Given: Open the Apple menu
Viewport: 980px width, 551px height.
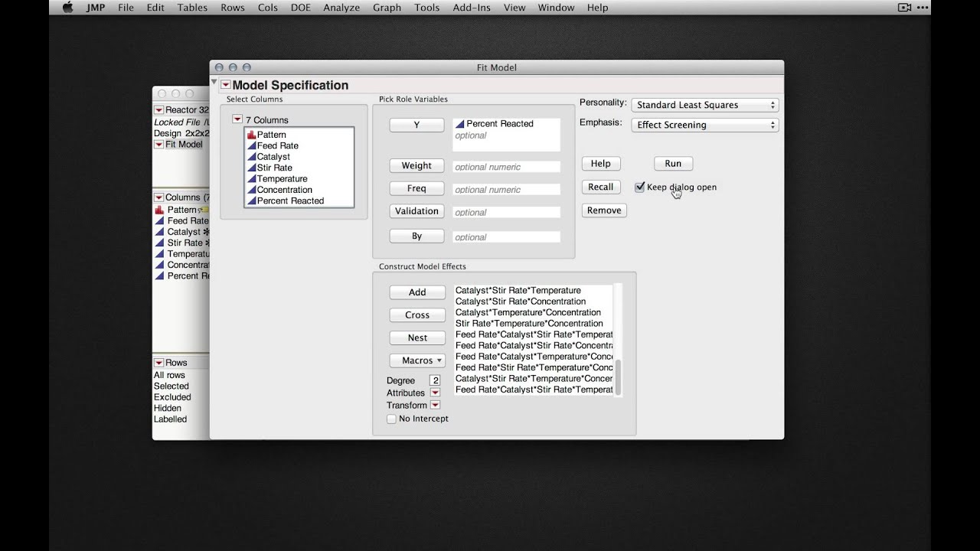Looking at the screenshot, I should (x=67, y=8).
